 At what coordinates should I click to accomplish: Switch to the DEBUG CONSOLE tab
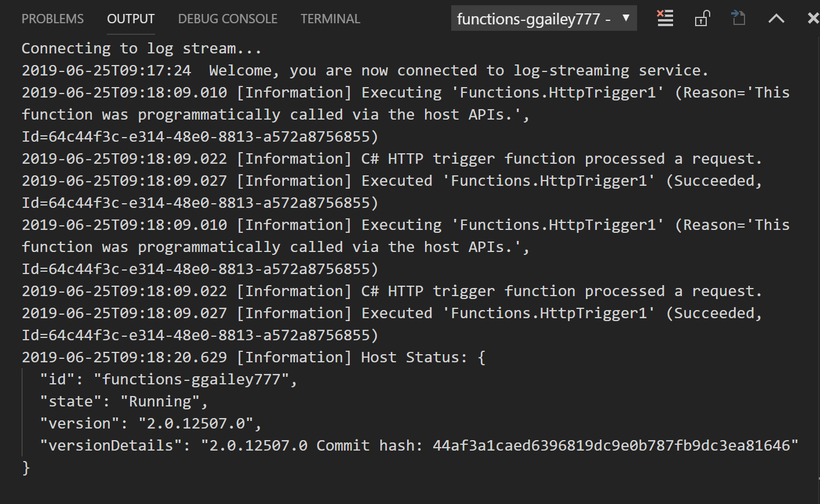coord(228,18)
